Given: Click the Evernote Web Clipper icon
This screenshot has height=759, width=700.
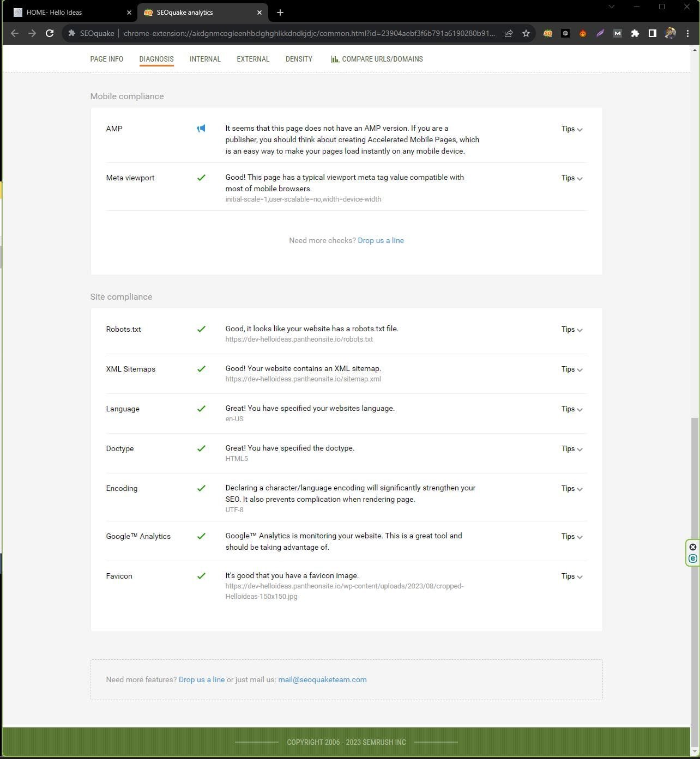Looking at the screenshot, I should pos(692,558).
